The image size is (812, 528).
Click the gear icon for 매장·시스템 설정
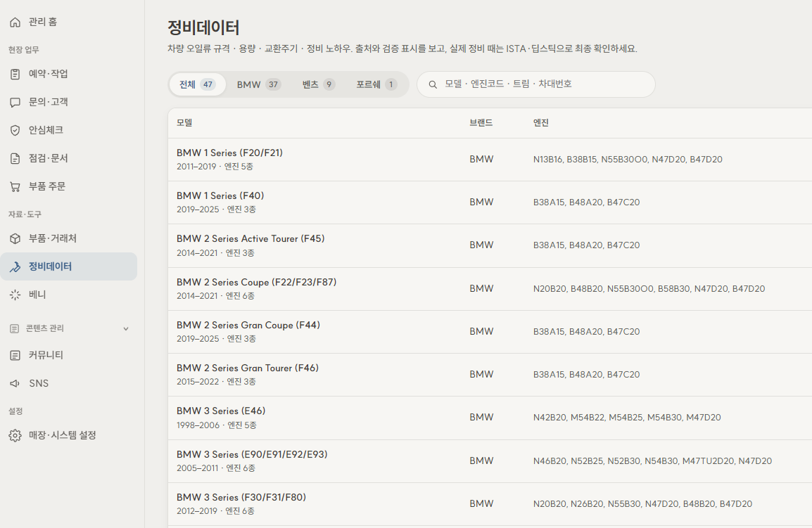[x=15, y=435]
